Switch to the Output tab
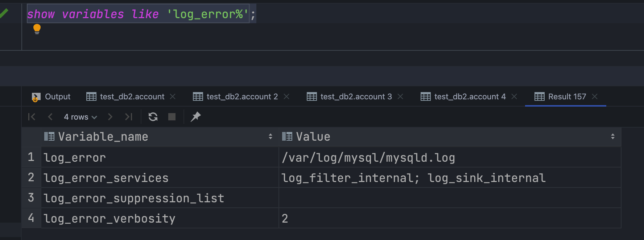This screenshot has height=240, width=644. [x=51, y=97]
